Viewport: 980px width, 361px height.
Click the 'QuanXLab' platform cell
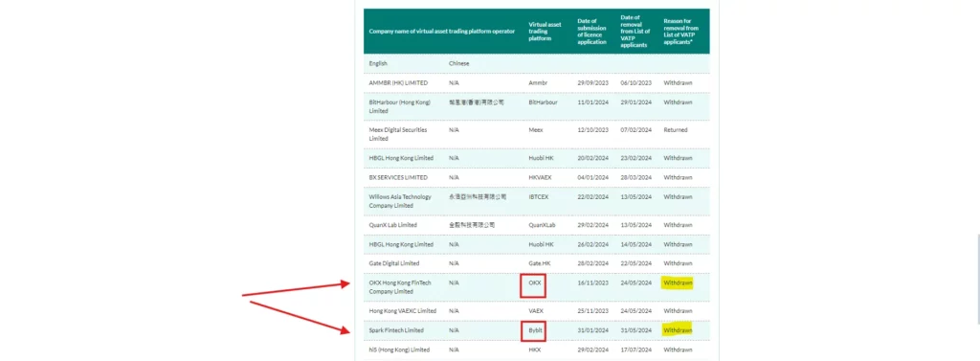[x=542, y=225]
